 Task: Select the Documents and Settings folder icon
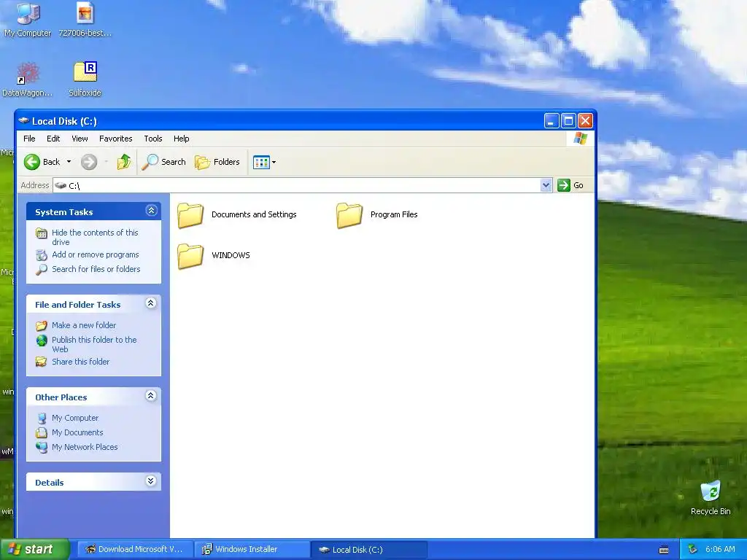coord(190,215)
